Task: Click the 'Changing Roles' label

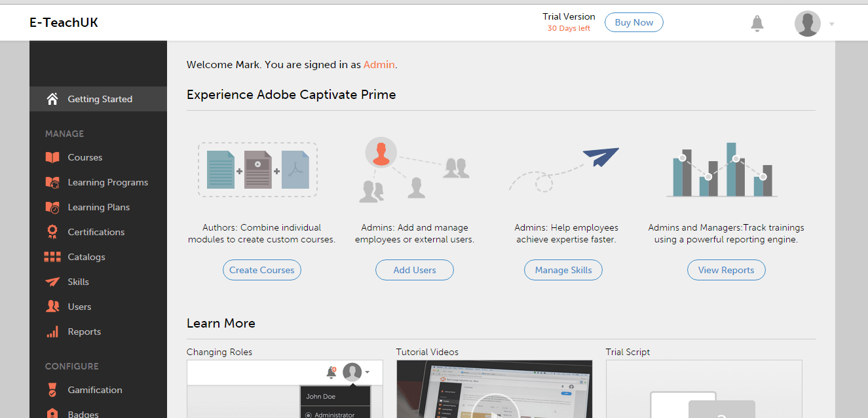Action: coord(219,352)
